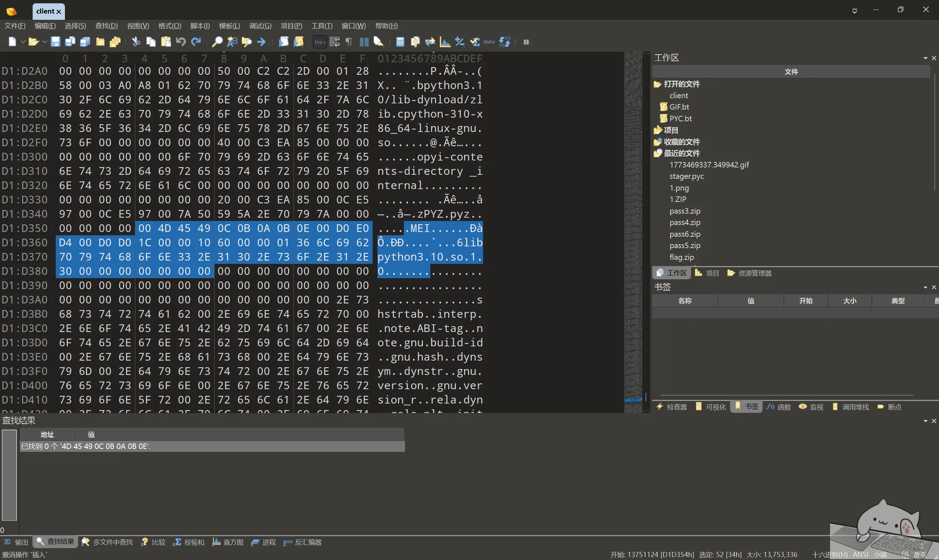Open the 文件(F) menu
This screenshot has width=939, height=560.
click(x=15, y=26)
